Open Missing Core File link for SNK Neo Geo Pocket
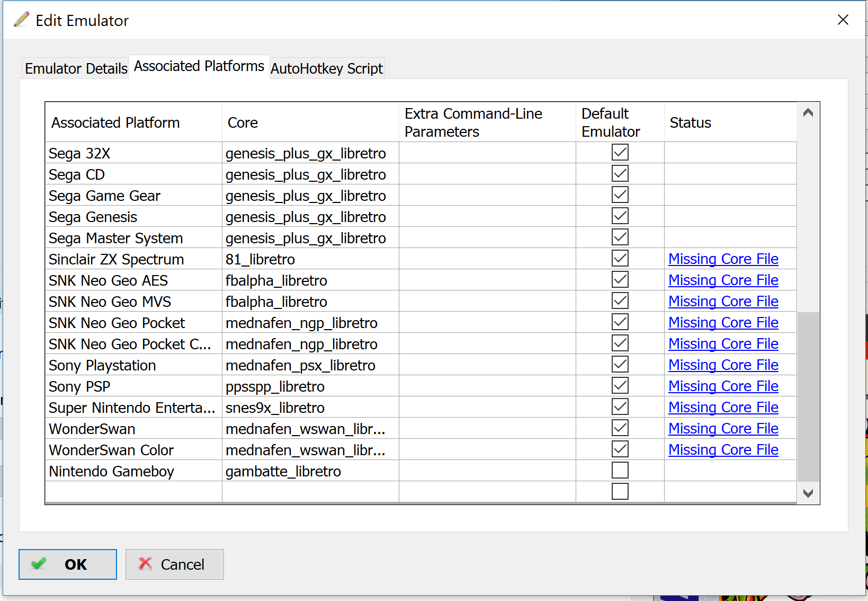The width and height of the screenshot is (868, 601). point(723,323)
